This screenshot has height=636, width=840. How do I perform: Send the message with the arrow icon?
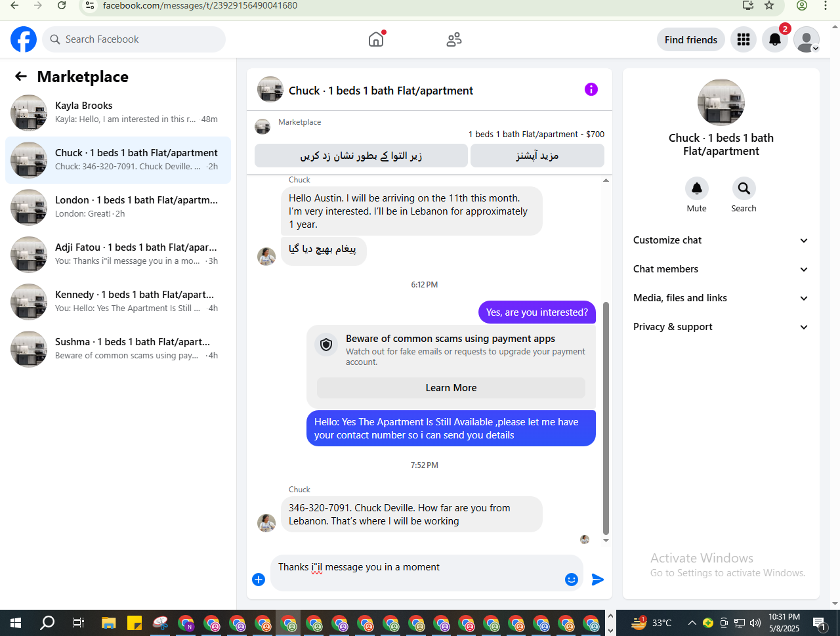(x=598, y=580)
